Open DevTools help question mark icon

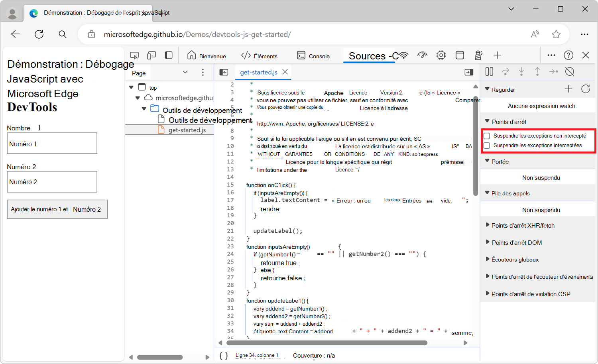click(568, 55)
